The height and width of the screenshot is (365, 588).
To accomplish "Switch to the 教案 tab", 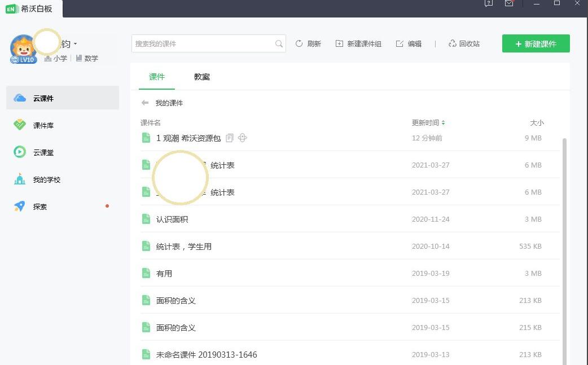I will pos(201,77).
